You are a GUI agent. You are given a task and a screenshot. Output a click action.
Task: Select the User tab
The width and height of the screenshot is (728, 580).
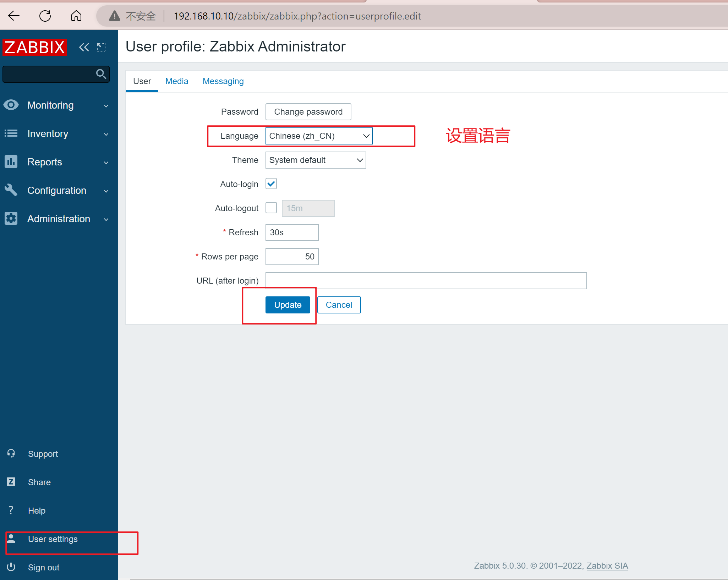(x=142, y=81)
